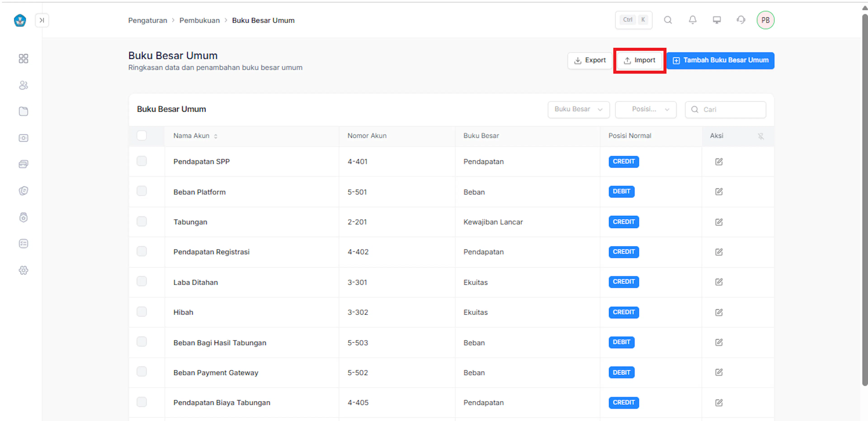Click the Ctrl K shortcut button
868x421 pixels.
[x=633, y=20]
